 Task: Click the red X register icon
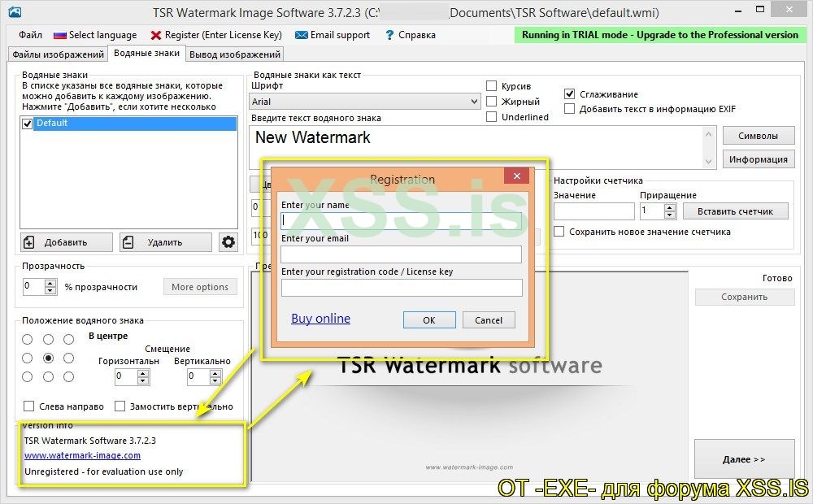[155, 35]
